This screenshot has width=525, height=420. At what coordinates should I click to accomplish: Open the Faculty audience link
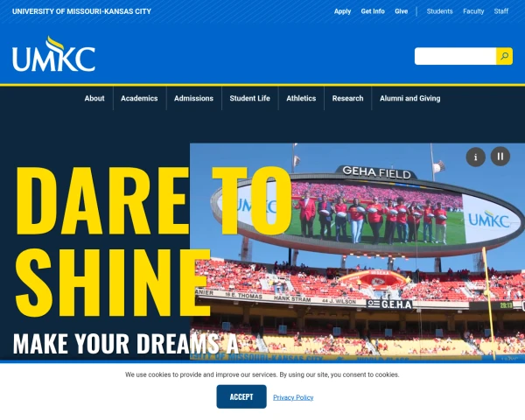(x=473, y=11)
